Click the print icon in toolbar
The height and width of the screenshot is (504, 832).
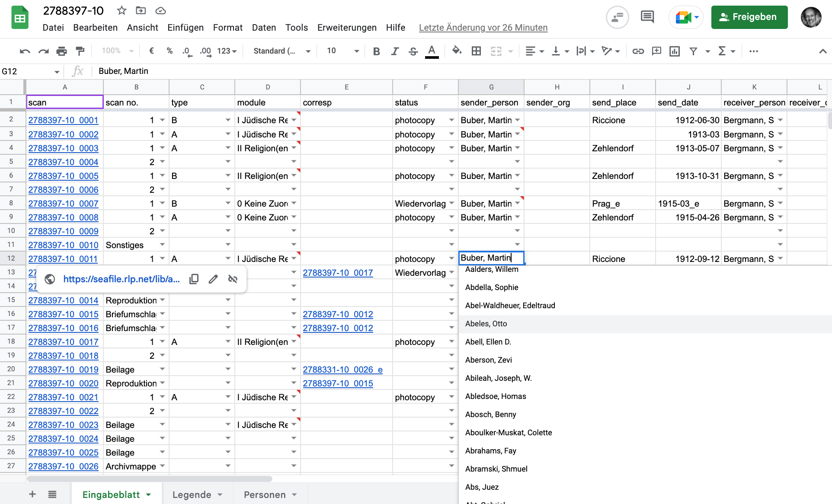click(x=61, y=51)
